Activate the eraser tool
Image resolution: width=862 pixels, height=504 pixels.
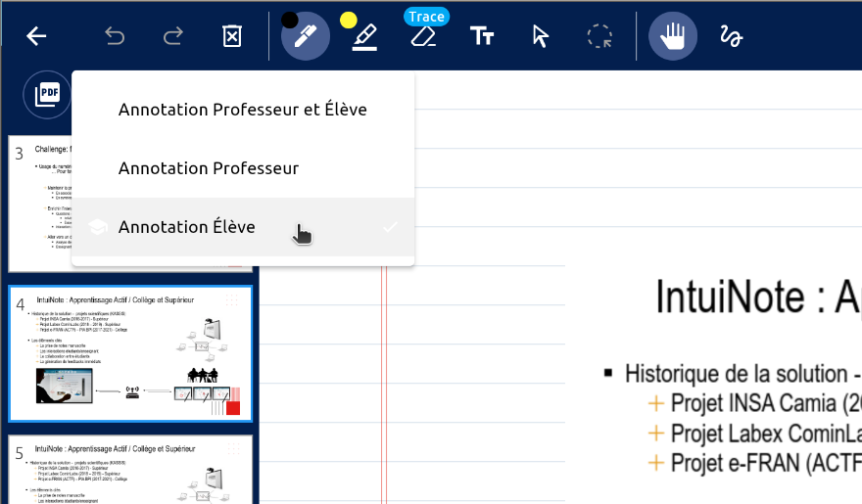[x=422, y=37]
